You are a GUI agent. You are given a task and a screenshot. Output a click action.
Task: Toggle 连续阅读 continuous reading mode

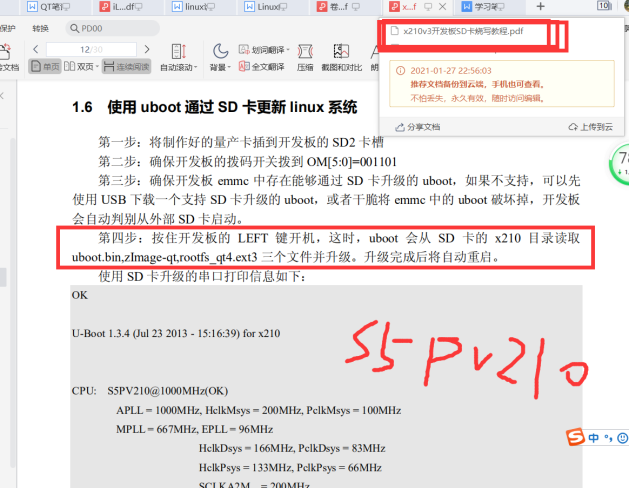tap(126, 66)
